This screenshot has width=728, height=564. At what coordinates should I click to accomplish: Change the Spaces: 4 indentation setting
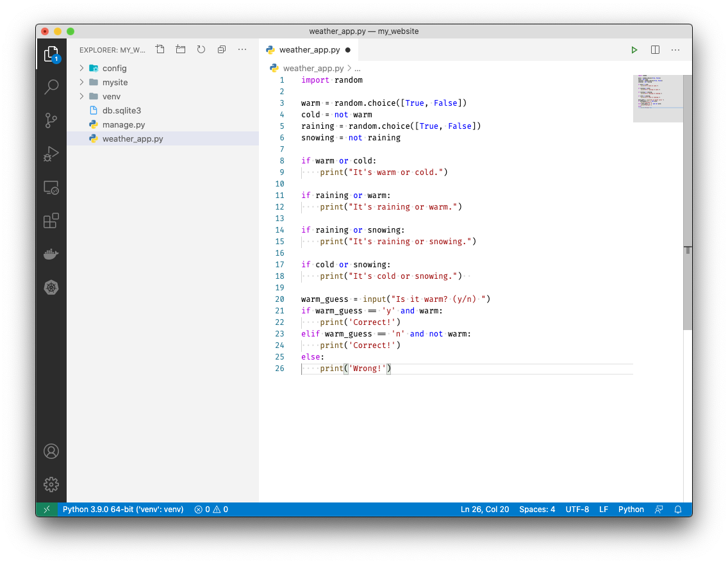click(x=537, y=510)
